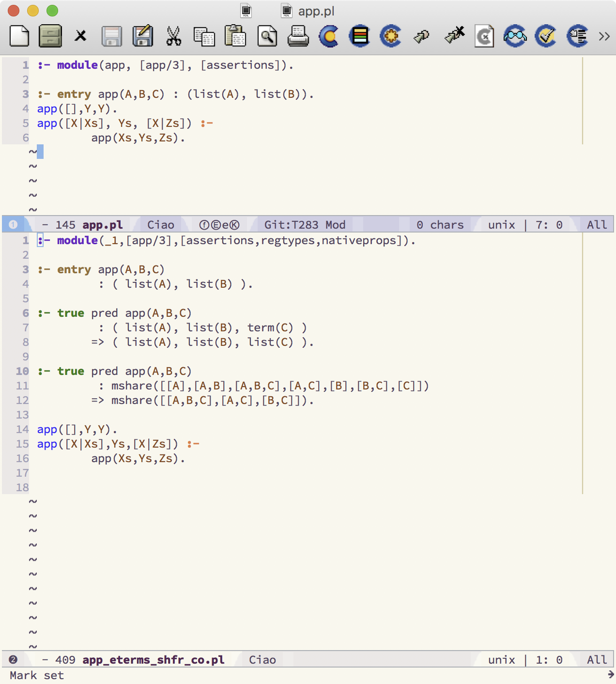Screen dimensions: 616x684
Task: Click the Ciao glasses icon in toolbar
Action: point(515,36)
